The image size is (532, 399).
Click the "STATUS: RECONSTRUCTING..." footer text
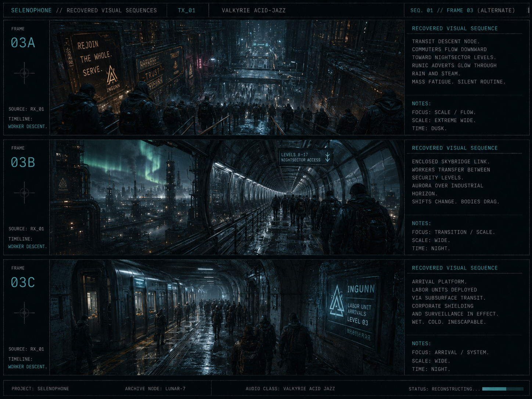(x=444, y=389)
